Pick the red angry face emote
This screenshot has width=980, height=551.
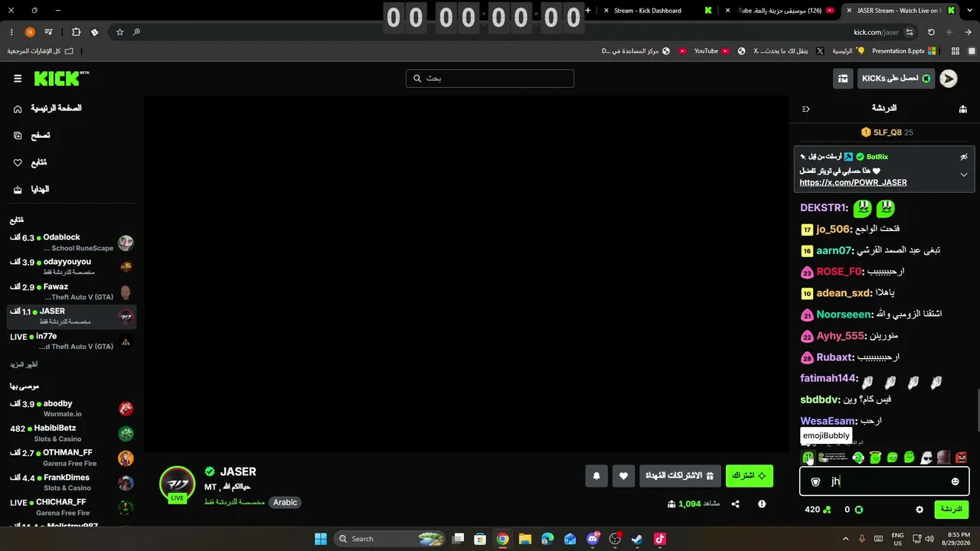click(x=961, y=458)
